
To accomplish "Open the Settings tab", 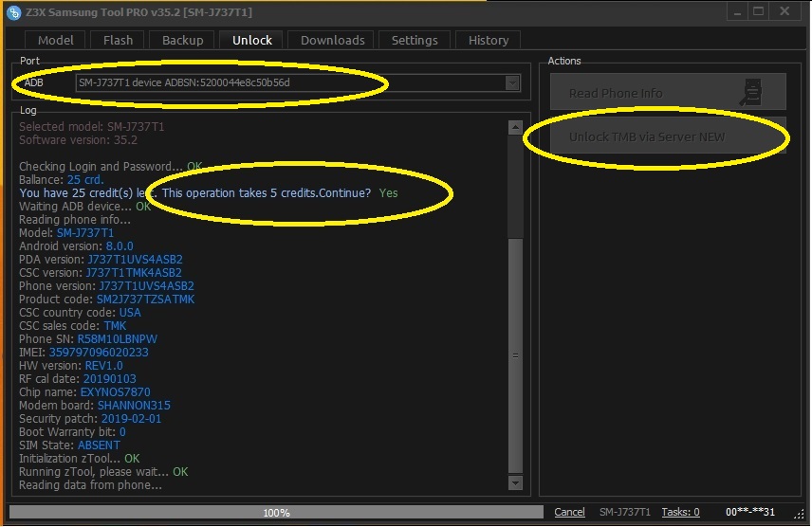I will coord(415,41).
